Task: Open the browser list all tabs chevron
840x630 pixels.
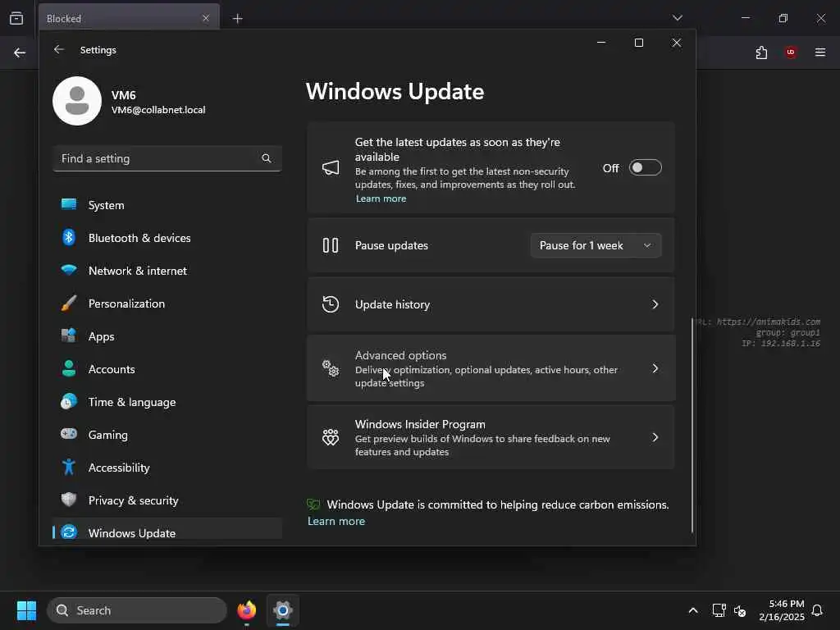Action: 677,18
